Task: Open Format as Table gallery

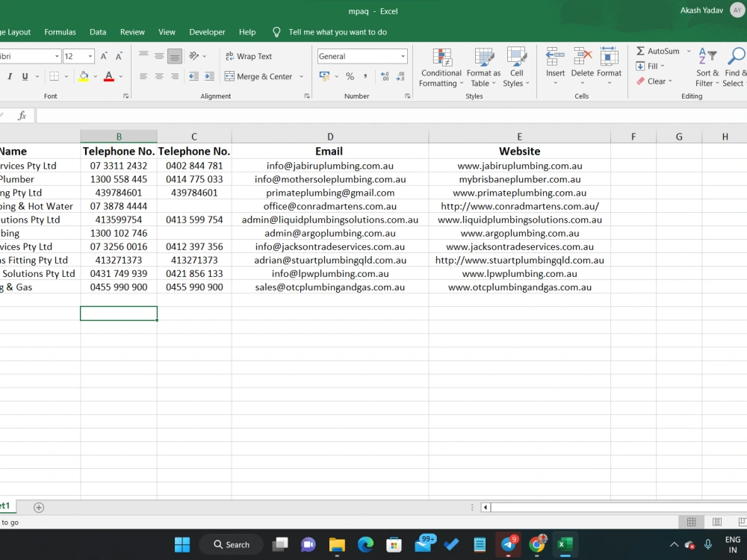Action: point(483,68)
